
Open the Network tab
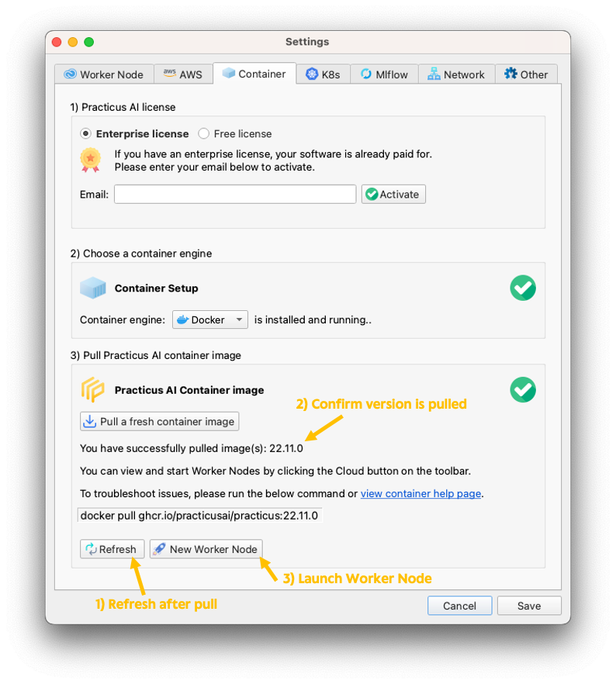click(456, 74)
